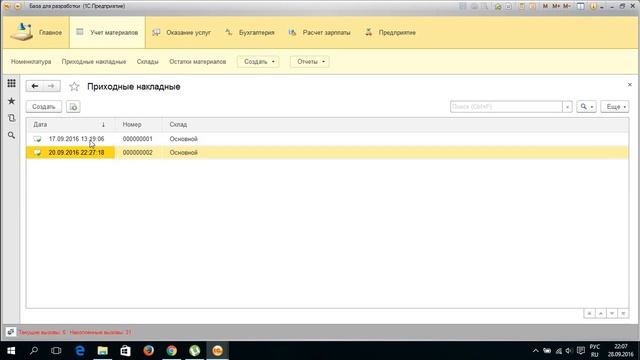Open Приходные накладные link in command bar
640x360 pixels.
click(94, 62)
